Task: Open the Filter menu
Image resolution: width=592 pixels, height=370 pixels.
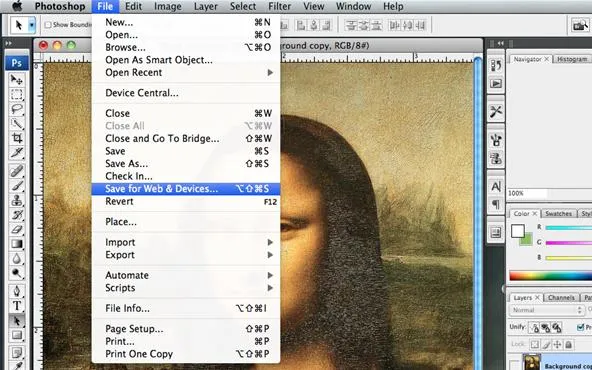Action: click(x=280, y=6)
